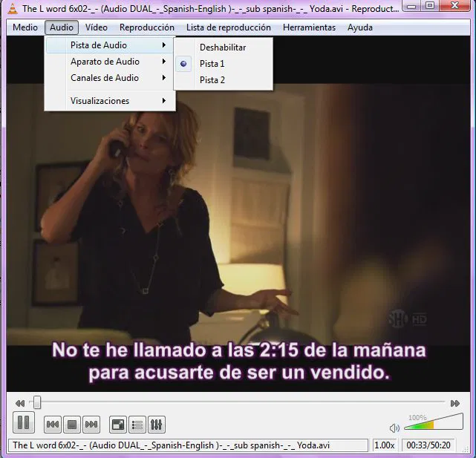Select Pista 1 audio track

(212, 64)
